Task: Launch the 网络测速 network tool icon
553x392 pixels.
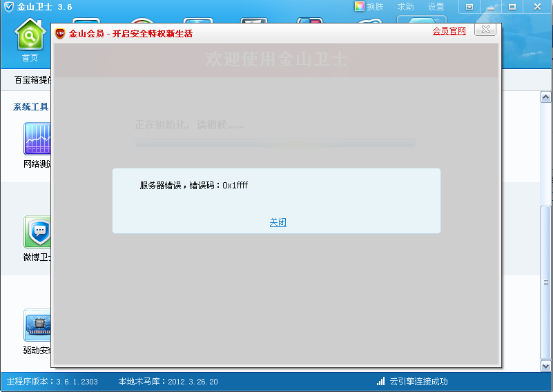Action: pyautogui.click(x=37, y=139)
